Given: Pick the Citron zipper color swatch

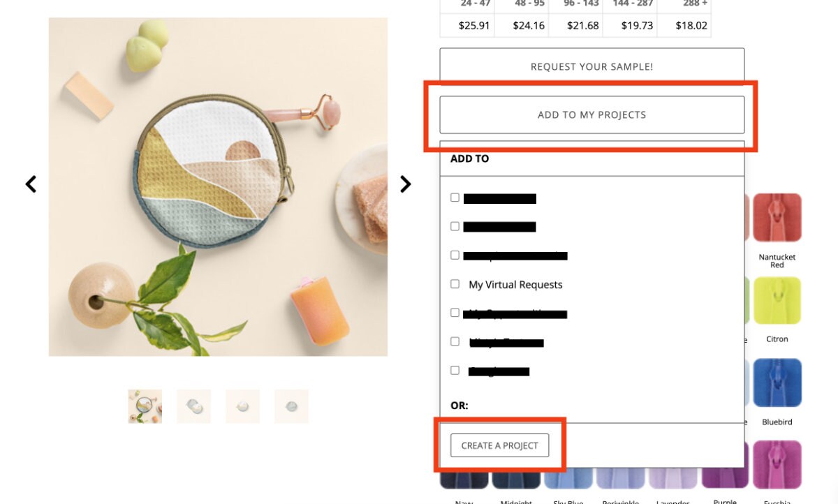Looking at the screenshot, I should [777, 300].
